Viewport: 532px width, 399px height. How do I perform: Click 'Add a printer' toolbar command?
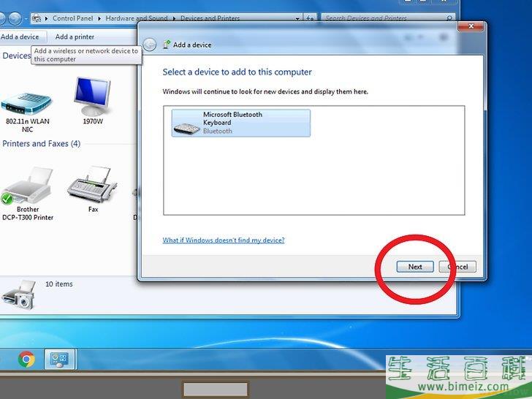[75, 37]
